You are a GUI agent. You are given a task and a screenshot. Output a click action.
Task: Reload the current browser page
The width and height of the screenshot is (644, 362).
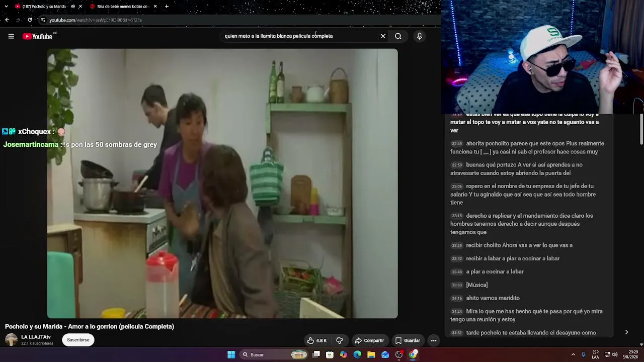click(30, 20)
